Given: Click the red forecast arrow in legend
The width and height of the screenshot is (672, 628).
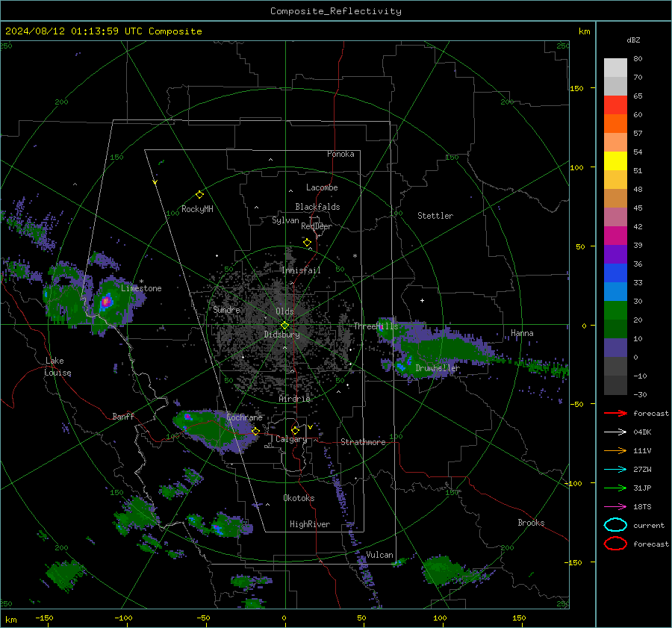Looking at the screenshot, I should coord(615,413).
